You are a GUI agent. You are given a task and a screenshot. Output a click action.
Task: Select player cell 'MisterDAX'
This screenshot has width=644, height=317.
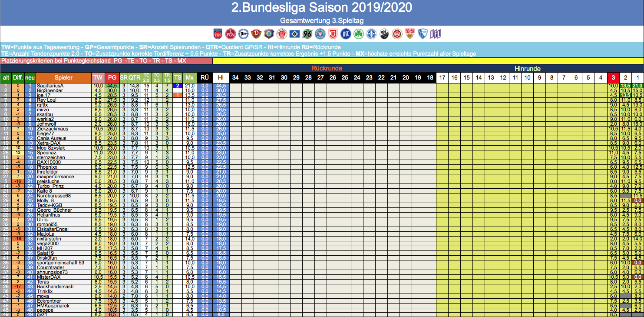[63, 277]
